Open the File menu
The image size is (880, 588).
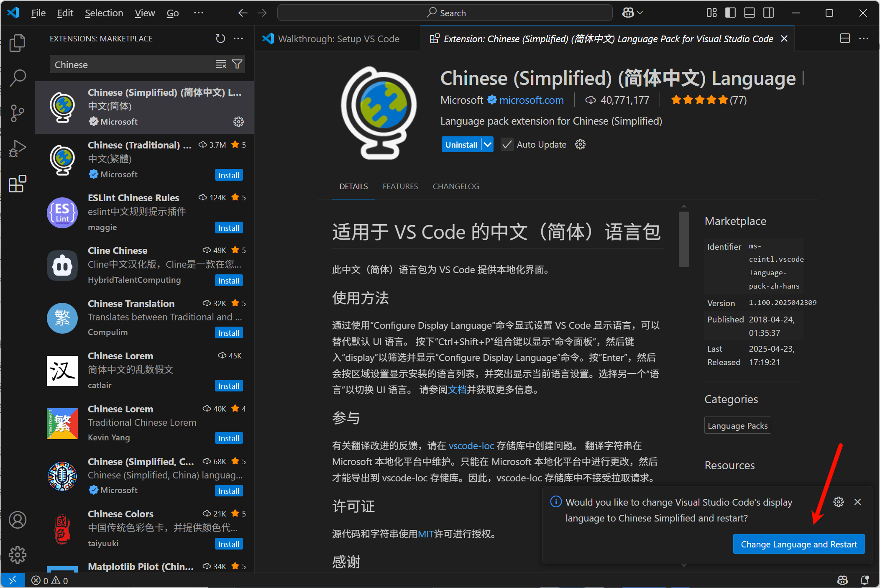click(38, 13)
